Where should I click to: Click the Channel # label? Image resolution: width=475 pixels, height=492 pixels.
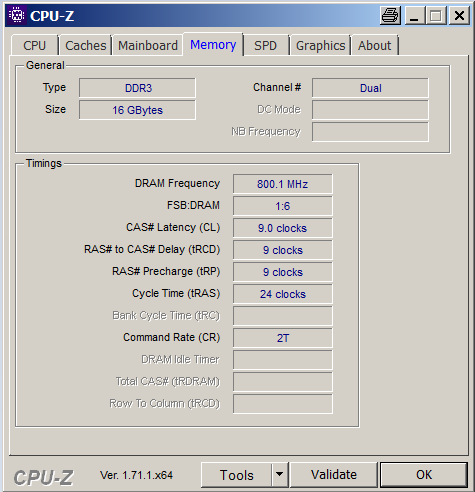point(277,87)
